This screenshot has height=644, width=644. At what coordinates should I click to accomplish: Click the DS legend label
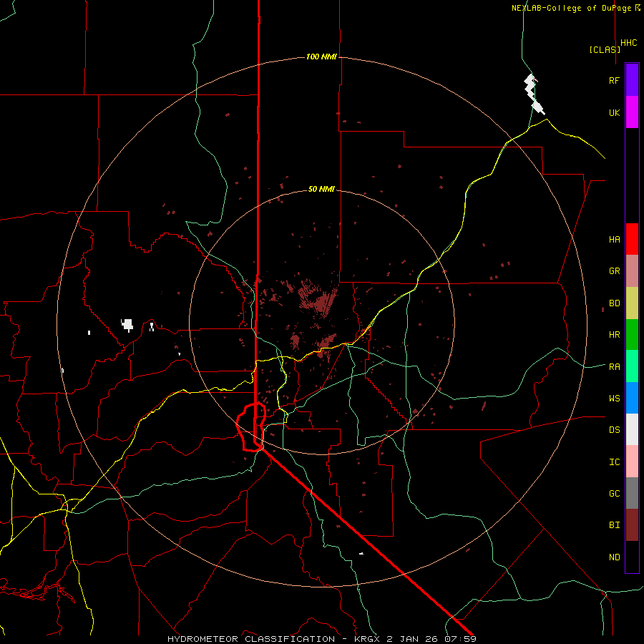(614, 429)
